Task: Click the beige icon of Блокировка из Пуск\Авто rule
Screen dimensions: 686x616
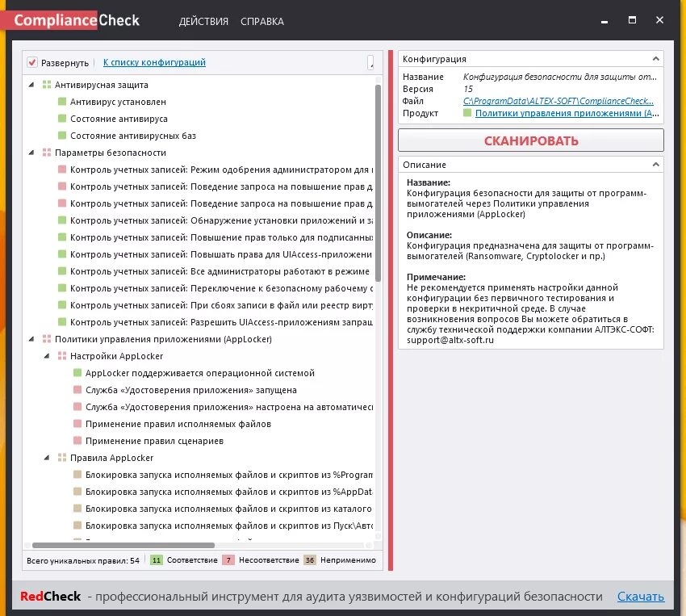Action: click(x=77, y=526)
